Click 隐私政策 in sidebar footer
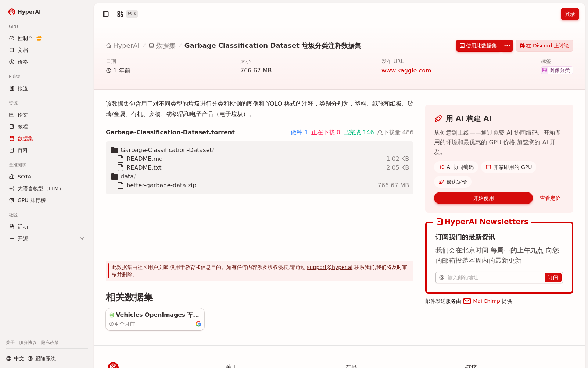The width and height of the screenshot is (588, 368). (50, 343)
